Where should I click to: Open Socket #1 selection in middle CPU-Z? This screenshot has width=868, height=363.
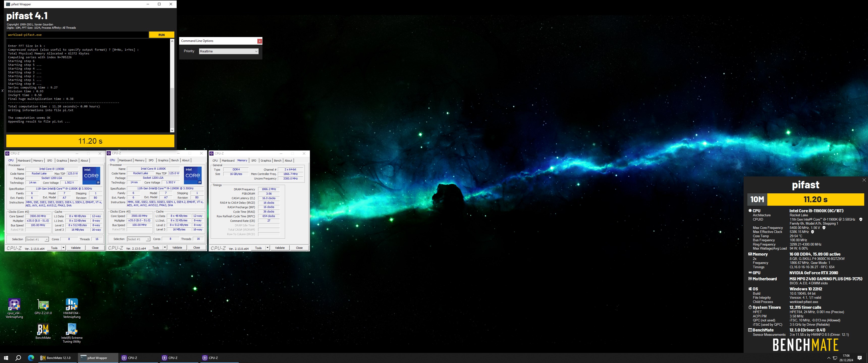click(139, 239)
